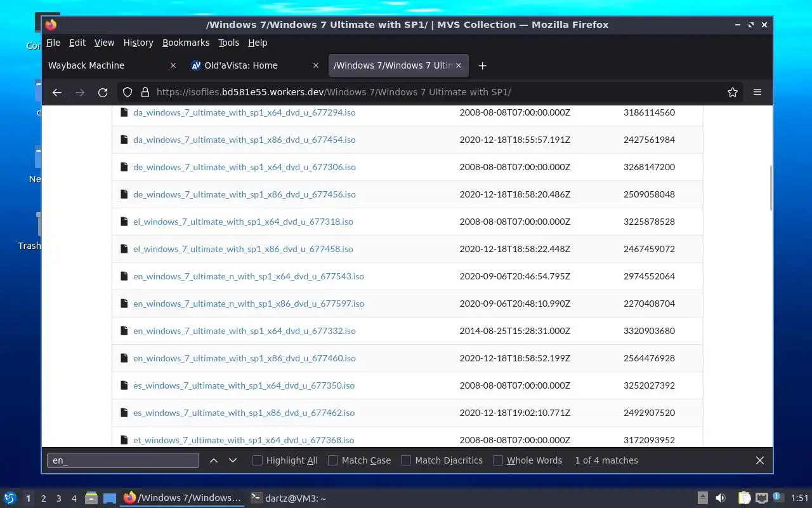Enable Whole Words option
This screenshot has width=812, height=508.
[527, 460]
